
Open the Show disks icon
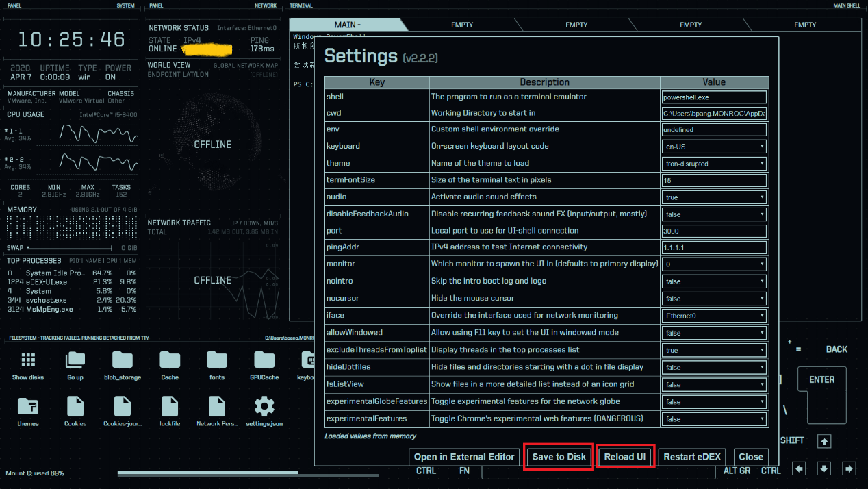28,362
